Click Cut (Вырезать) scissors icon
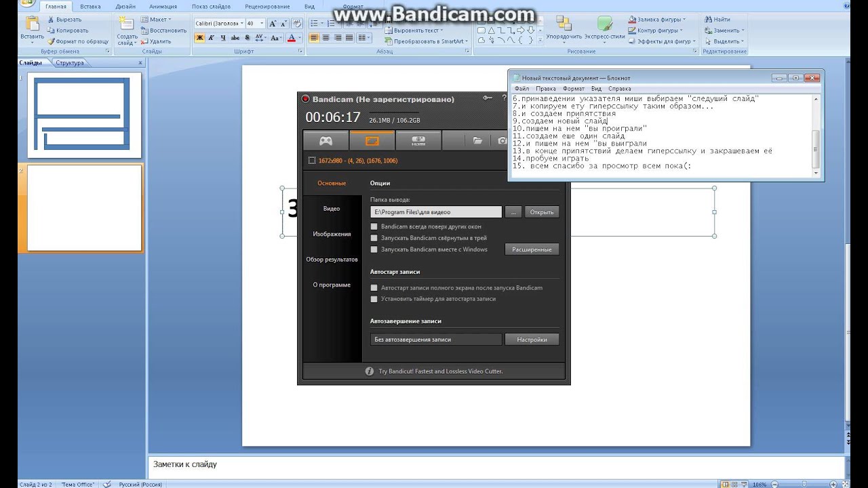868x488 pixels. [51, 20]
